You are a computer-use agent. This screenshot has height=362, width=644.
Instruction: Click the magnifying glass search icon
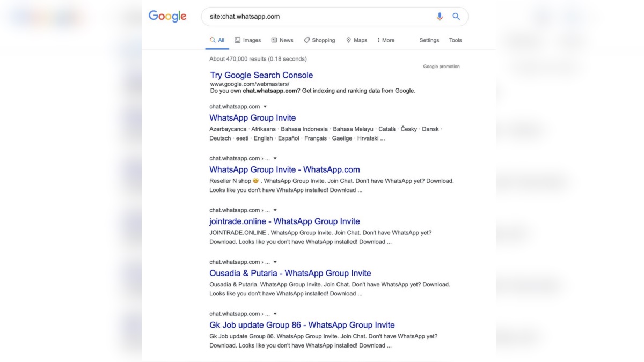456,17
